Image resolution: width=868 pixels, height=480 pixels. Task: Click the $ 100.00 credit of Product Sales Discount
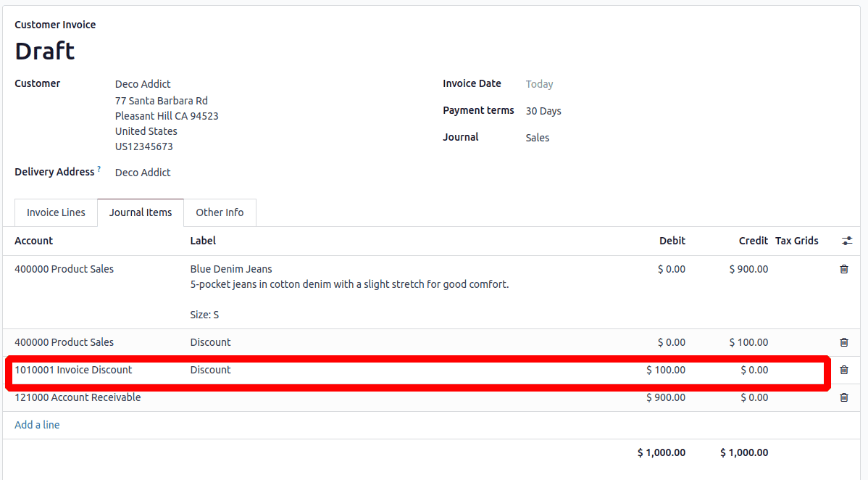click(x=748, y=342)
